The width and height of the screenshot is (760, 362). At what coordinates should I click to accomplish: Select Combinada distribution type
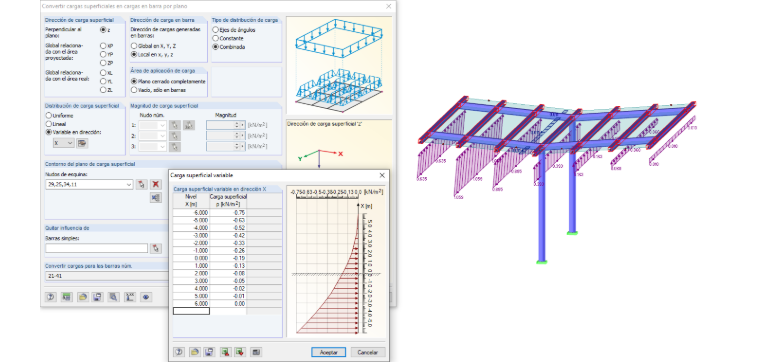216,47
